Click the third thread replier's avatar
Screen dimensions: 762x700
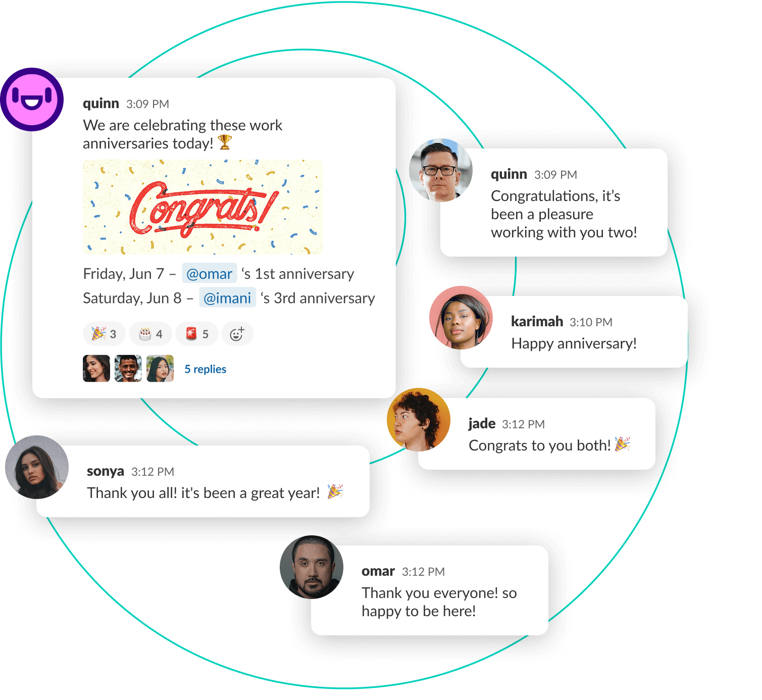pyautogui.click(x=160, y=368)
